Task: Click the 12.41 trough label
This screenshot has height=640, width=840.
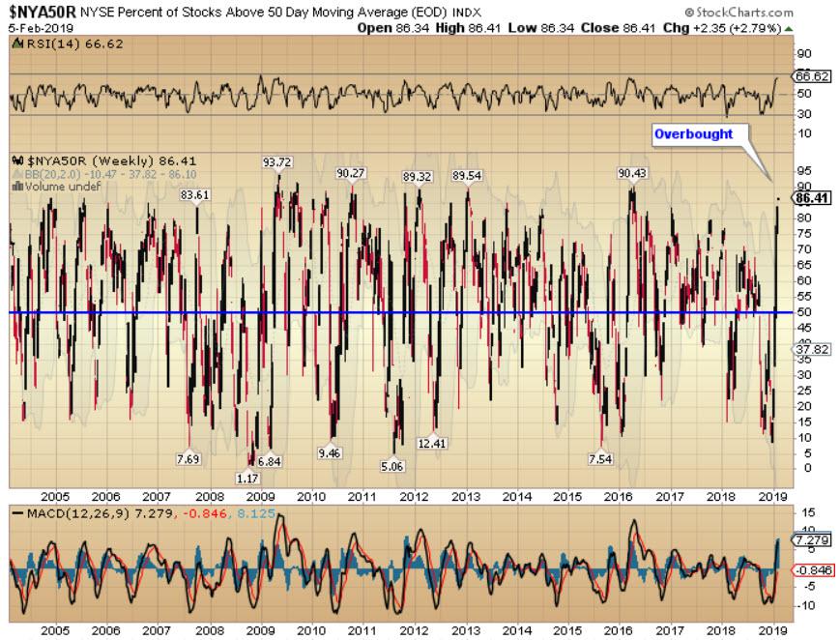Action: tap(432, 444)
